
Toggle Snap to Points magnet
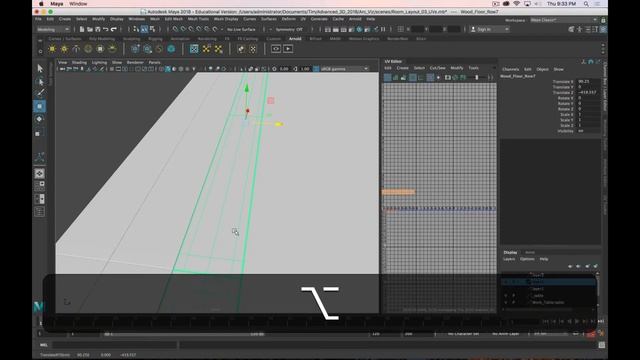pos(191,29)
